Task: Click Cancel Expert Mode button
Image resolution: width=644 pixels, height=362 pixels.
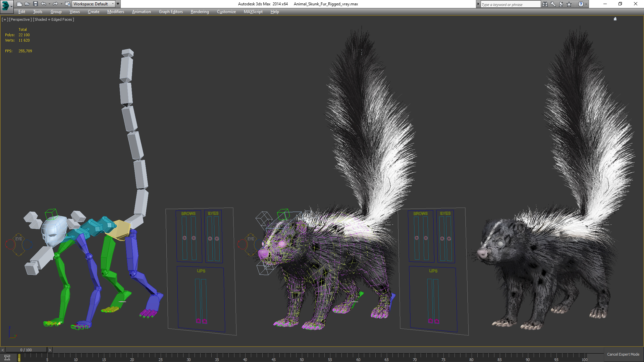Action: 623,354
